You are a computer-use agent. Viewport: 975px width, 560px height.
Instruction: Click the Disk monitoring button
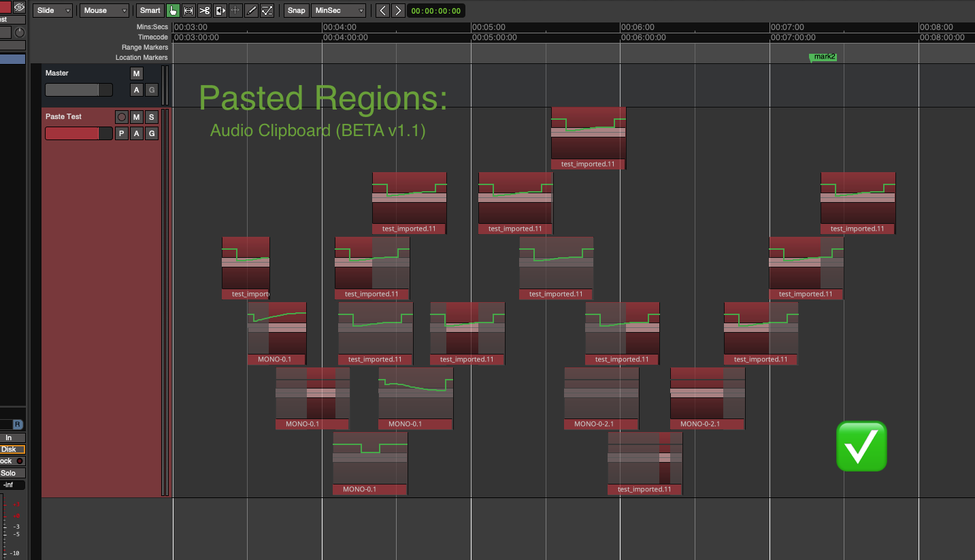click(x=10, y=449)
